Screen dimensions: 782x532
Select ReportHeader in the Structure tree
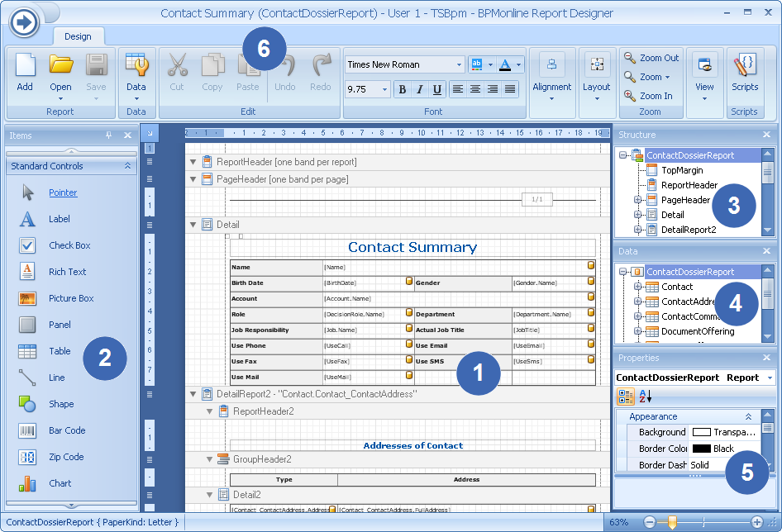[689, 185]
